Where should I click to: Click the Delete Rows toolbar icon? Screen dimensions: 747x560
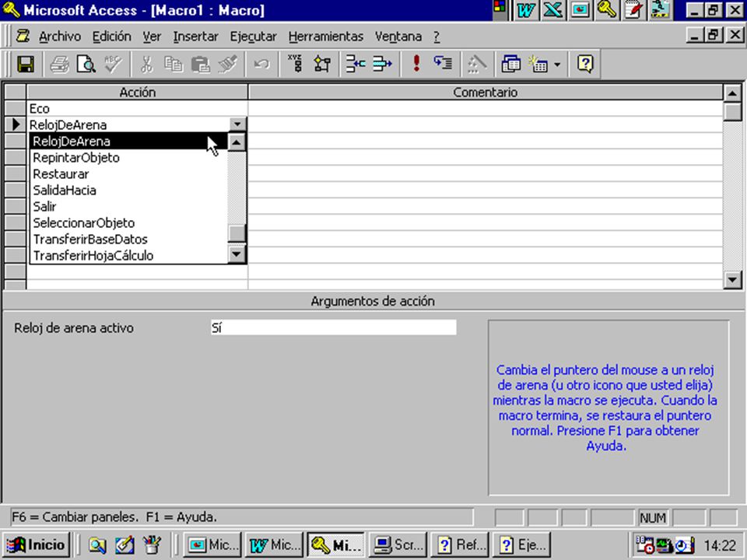click(382, 64)
